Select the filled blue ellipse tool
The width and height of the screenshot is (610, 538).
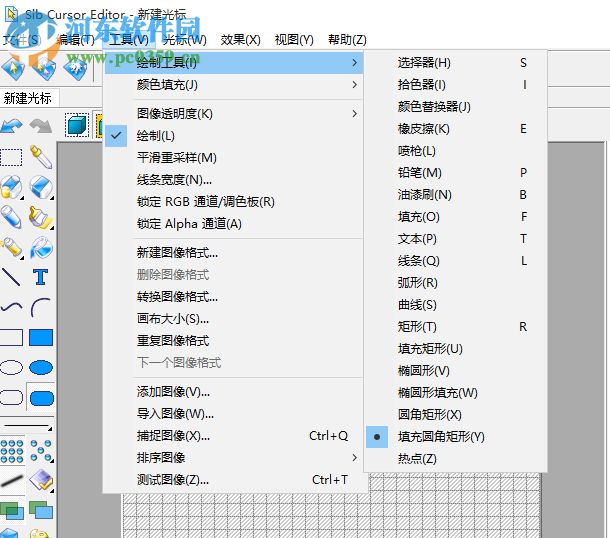[x=41, y=367]
